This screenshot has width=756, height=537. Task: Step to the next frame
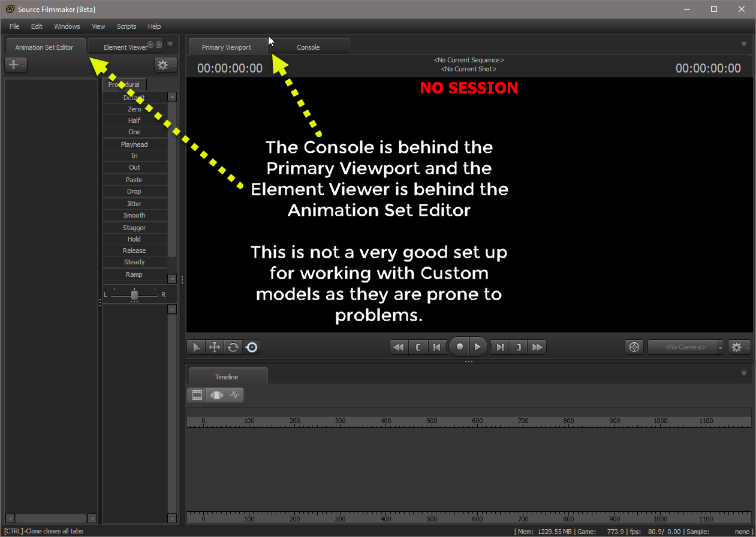(500, 347)
